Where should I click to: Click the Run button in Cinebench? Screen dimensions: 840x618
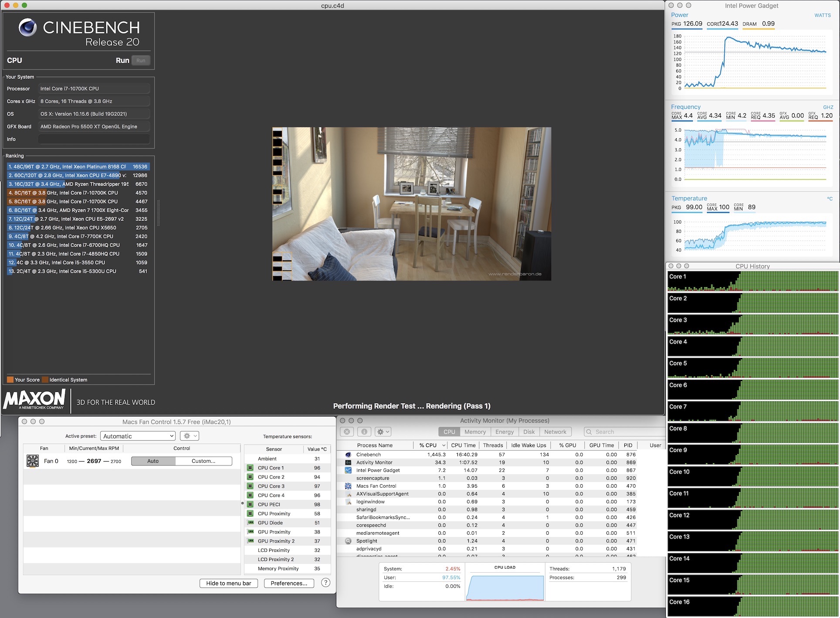(x=141, y=60)
